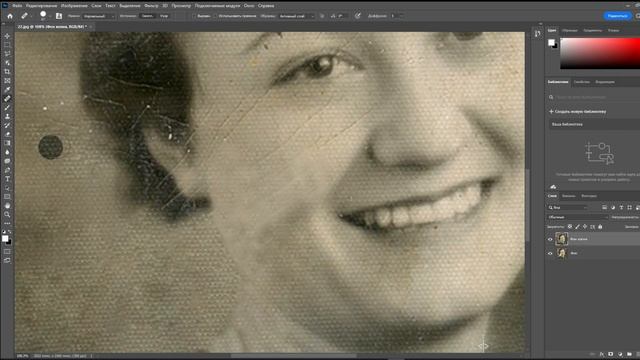Click Создать новую библиотеку
The width and height of the screenshot is (640, 360).
[578, 111]
